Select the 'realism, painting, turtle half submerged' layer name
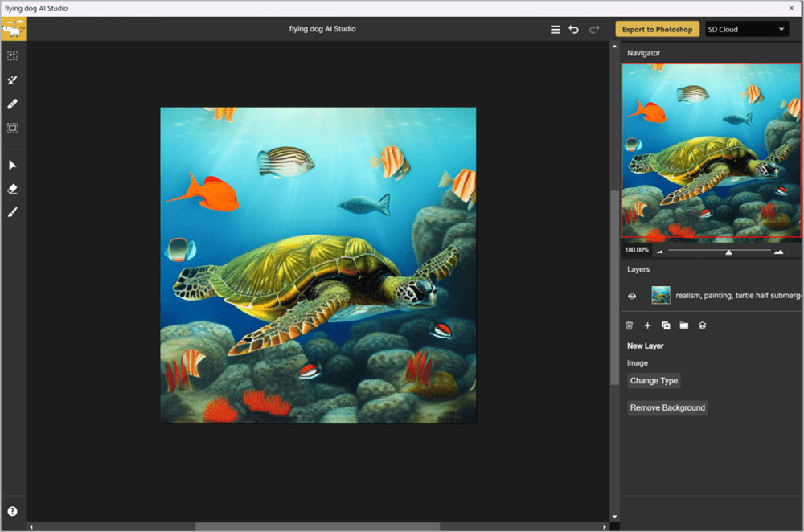Screen dimensions: 804x532 pos(738,296)
